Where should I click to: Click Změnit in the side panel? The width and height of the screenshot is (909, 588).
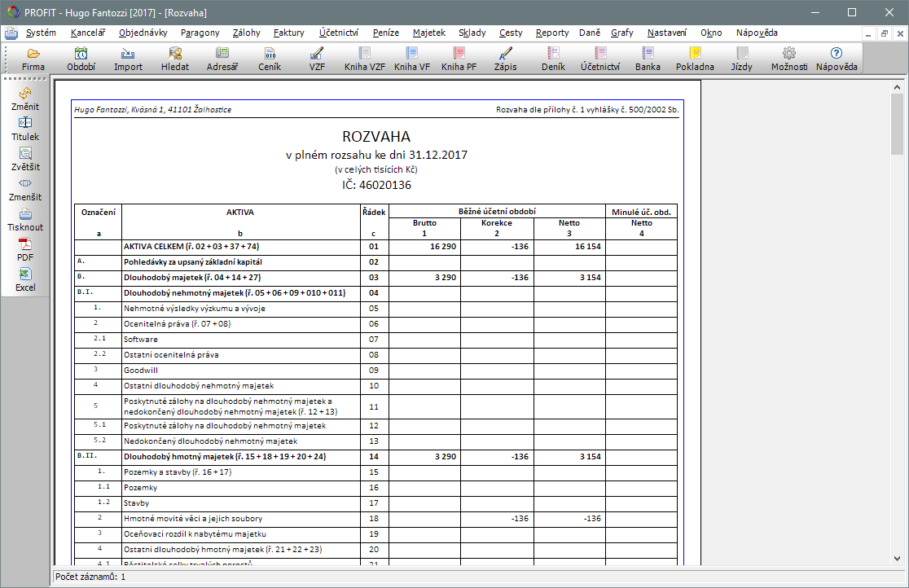click(25, 99)
